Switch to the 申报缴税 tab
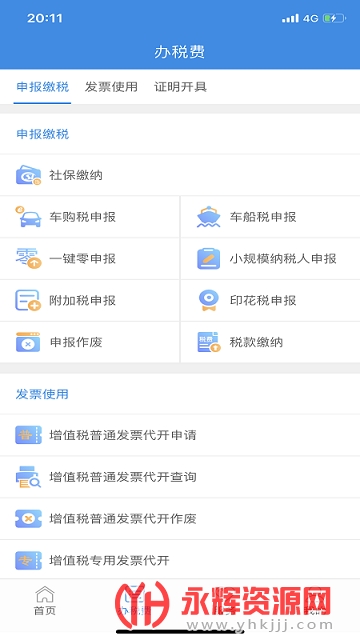360x640 pixels. [42, 87]
